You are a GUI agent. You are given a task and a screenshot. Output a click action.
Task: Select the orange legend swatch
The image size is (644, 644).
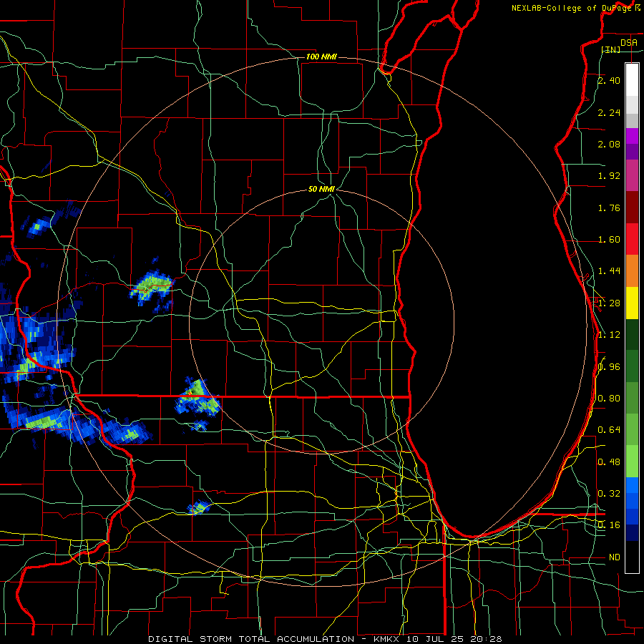[632, 271]
